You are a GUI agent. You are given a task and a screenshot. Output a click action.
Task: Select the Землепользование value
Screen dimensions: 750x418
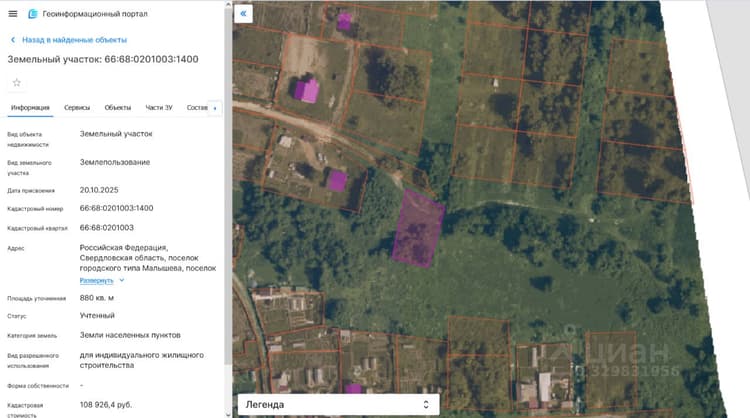[115, 163]
